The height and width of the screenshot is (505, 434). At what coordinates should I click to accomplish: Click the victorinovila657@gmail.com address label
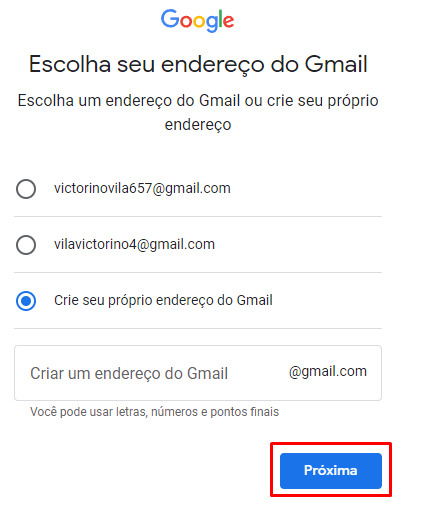click(142, 189)
